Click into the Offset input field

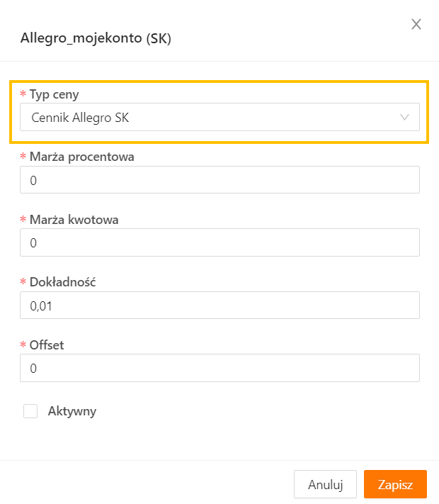click(219, 369)
